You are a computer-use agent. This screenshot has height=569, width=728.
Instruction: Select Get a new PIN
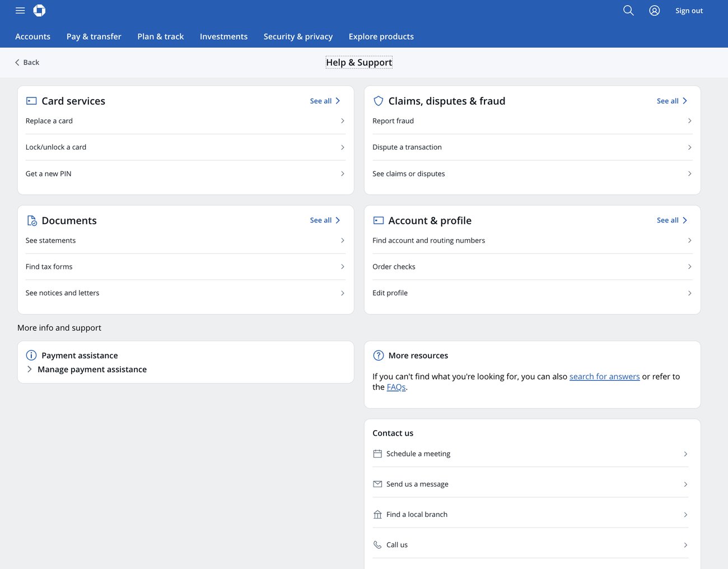[185, 174]
